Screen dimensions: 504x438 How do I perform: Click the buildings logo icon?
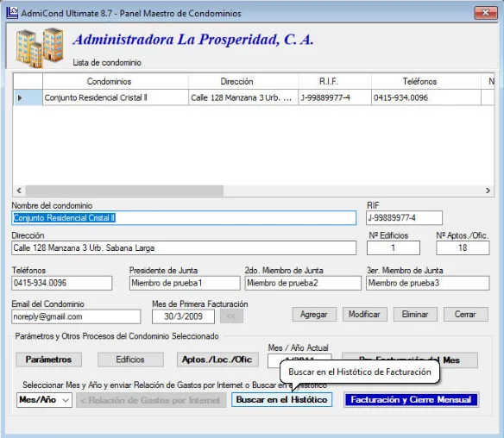coord(40,47)
